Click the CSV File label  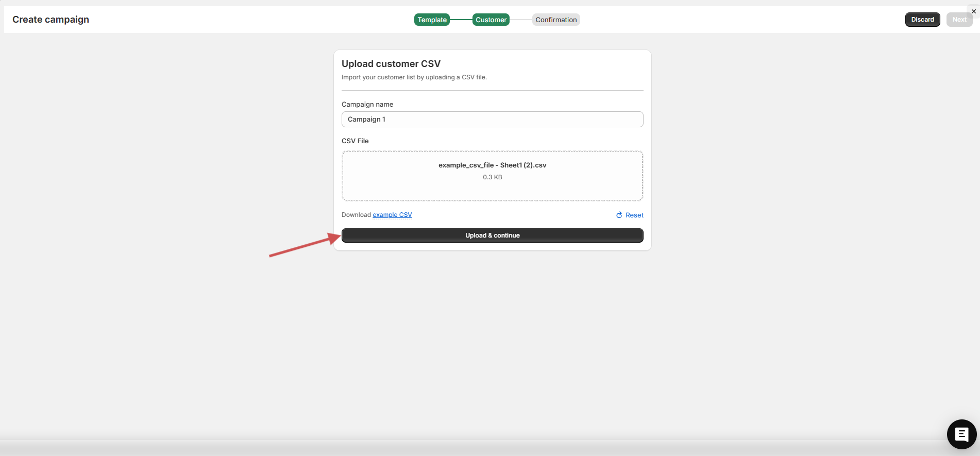pyautogui.click(x=355, y=141)
